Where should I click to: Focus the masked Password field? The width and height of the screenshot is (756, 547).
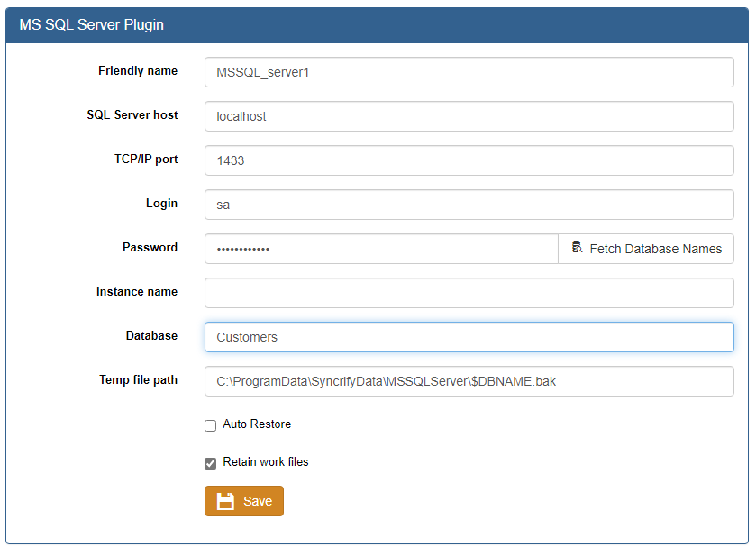click(x=378, y=248)
